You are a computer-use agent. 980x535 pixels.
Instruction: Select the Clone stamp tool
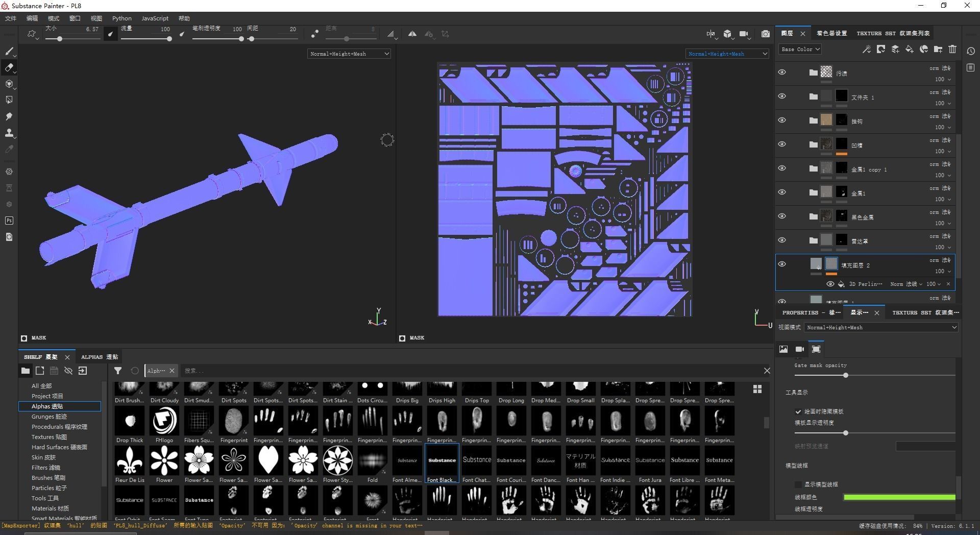click(9, 133)
